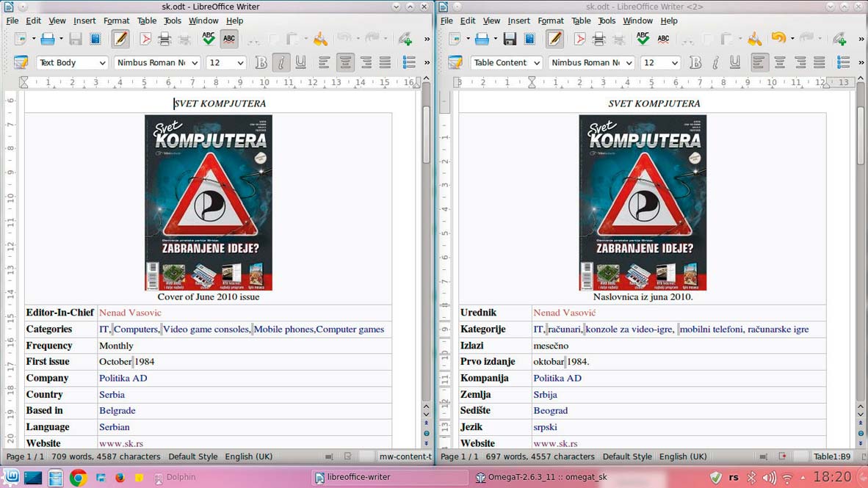The image size is (868, 488).
Task: Click Insert hyperlink icon in left window toolbar
Action: (x=405, y=39)
